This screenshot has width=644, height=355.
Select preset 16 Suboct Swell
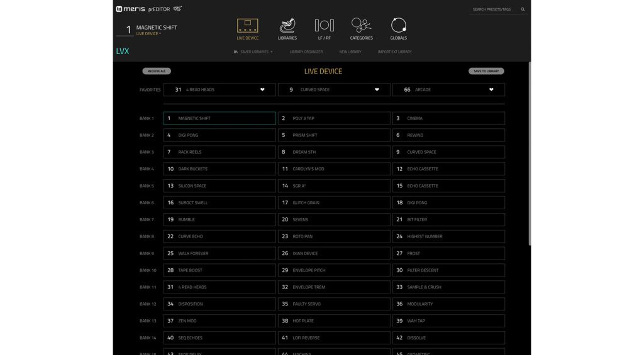(x=219, y=203)
